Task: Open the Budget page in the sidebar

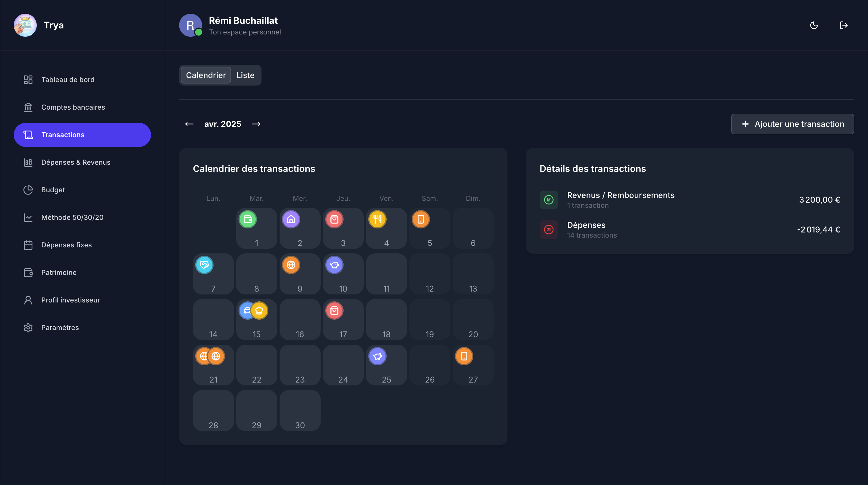Action: [x=53, y=190]
